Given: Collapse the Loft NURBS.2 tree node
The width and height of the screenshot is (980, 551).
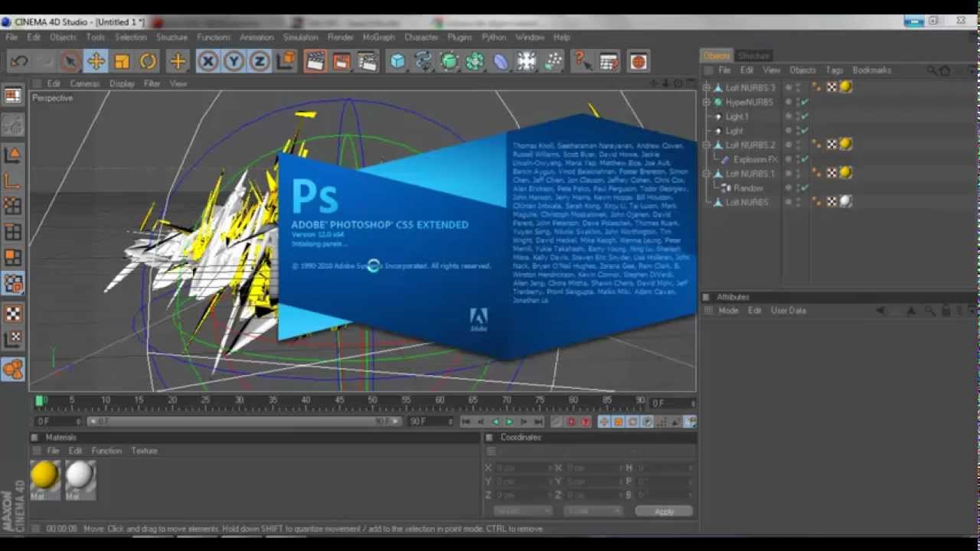Looking at the screenshot, I should click(707, 145).
